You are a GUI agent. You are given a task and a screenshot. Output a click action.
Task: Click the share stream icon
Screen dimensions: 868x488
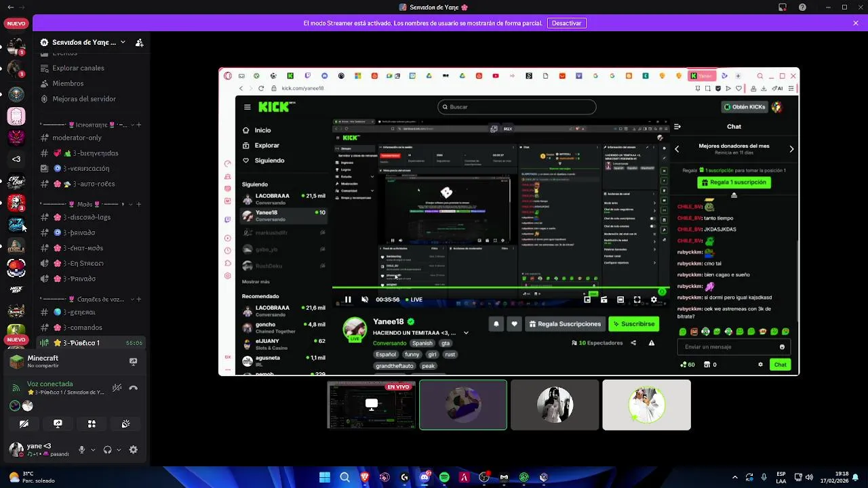(633, 343)
